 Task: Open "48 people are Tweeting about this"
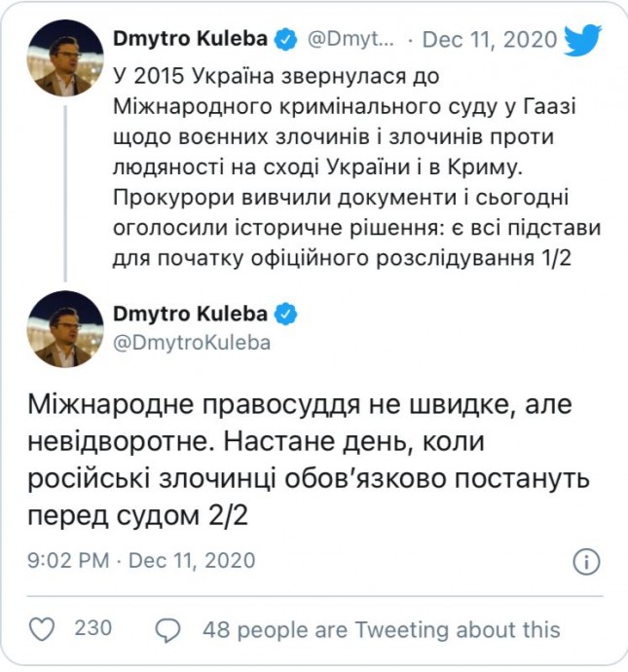pos(381,629)
